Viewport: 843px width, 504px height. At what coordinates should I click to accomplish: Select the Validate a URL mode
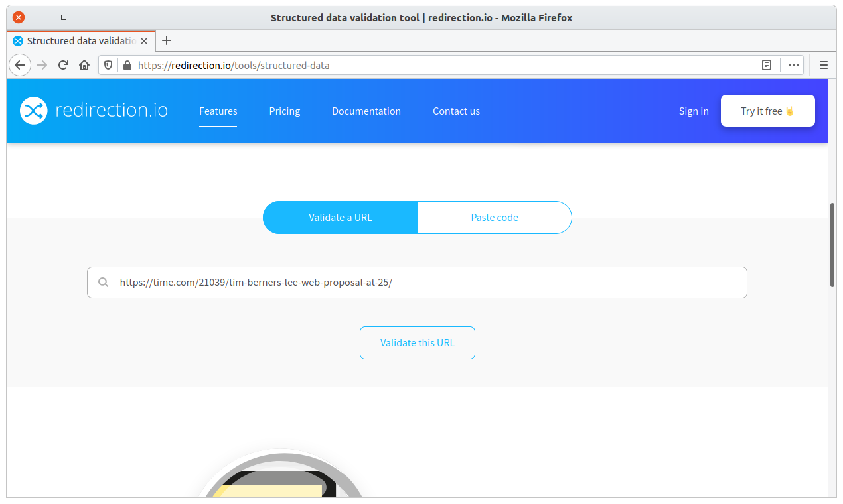click(340, 217)
